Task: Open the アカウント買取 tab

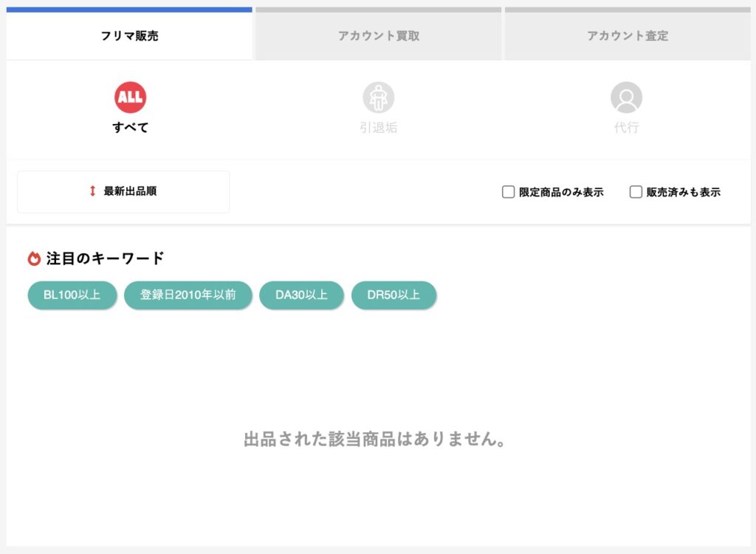Action: 379,35
